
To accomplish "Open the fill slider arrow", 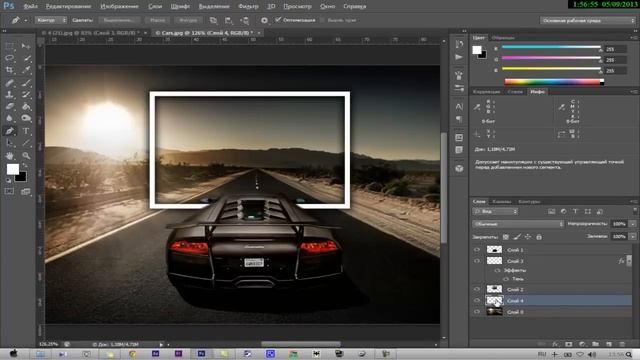I will [x=633, y=236].
